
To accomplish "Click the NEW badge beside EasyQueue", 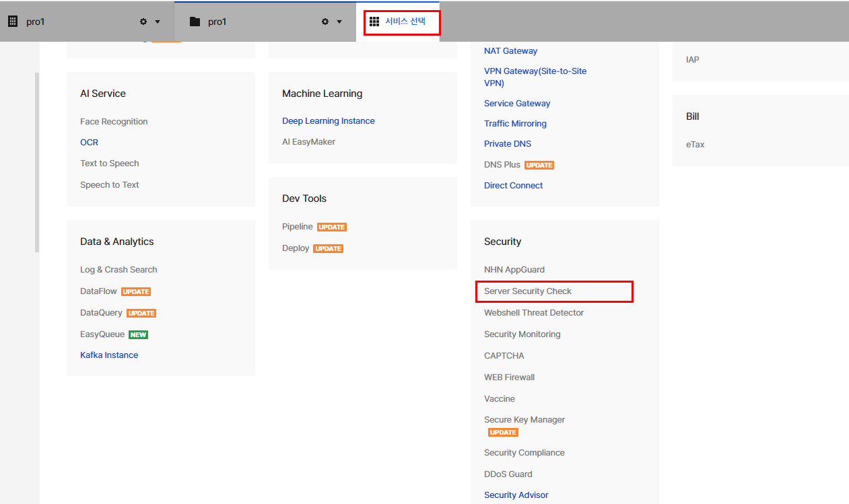I will click(x=138, y=335).
